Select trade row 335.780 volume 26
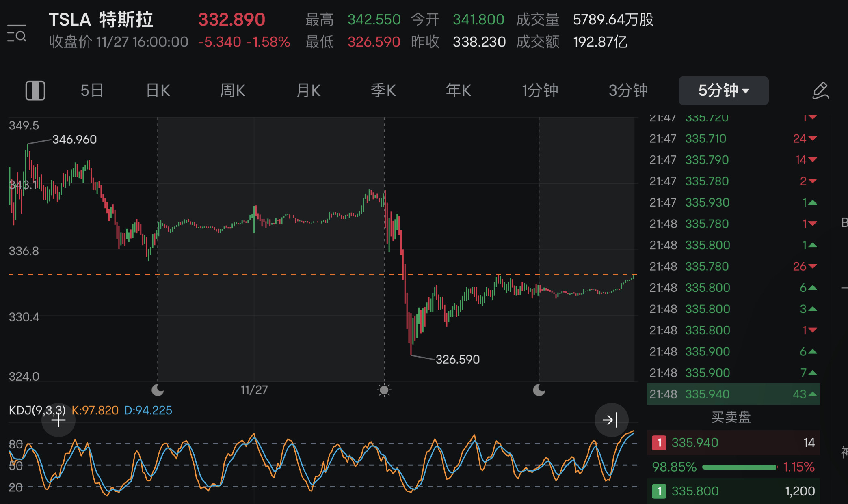Screen dimensions: 848x504 [733, 267]
